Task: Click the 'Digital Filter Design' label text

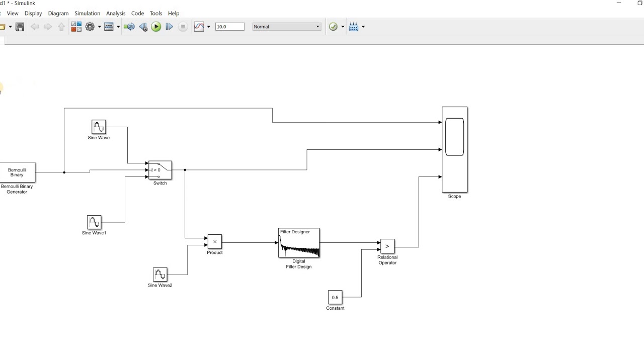Action: 299,264
